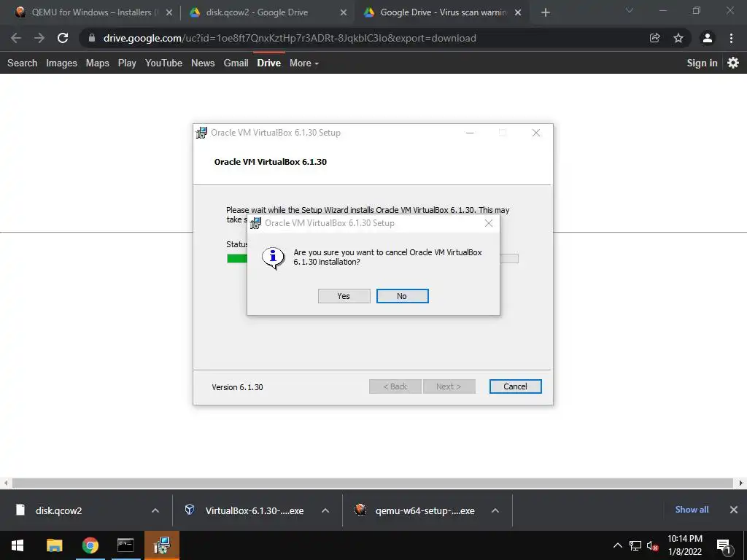
Task: Open muted volume tray icon
Action: [x=652, y=545]
